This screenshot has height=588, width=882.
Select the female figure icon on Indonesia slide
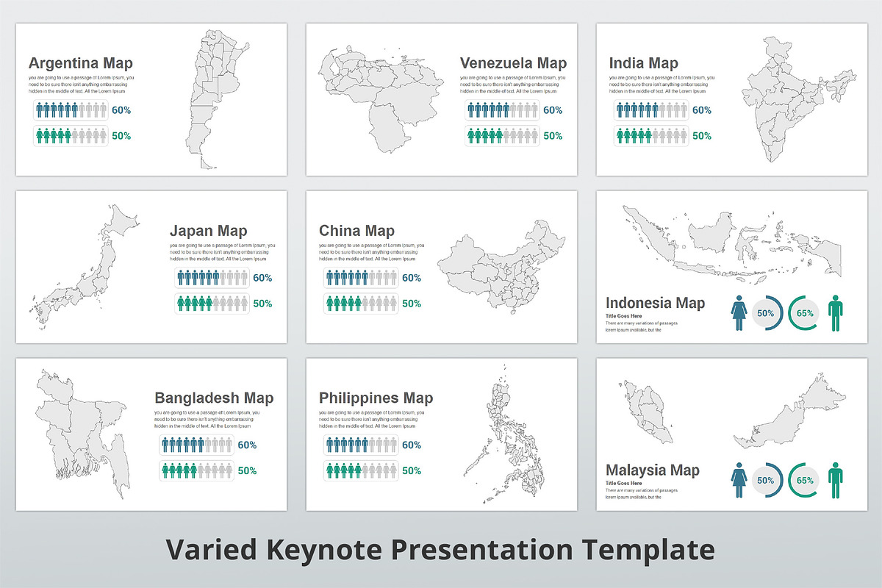tap(739, 313)
